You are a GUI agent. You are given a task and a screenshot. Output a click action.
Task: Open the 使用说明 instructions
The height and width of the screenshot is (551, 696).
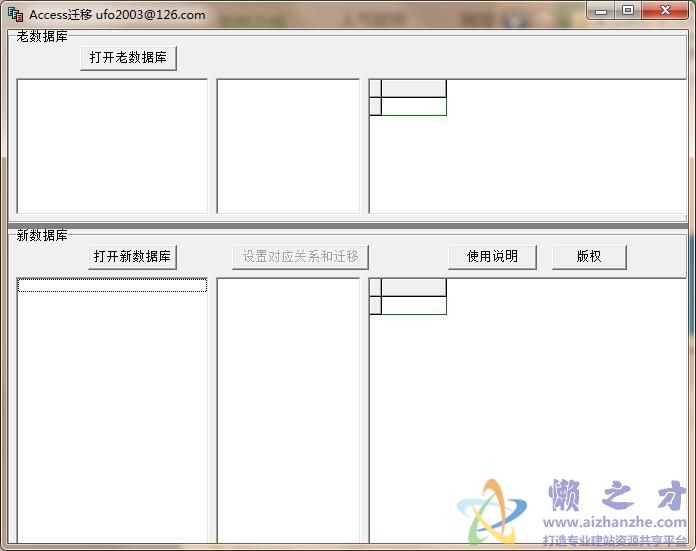tap(492, 257)
